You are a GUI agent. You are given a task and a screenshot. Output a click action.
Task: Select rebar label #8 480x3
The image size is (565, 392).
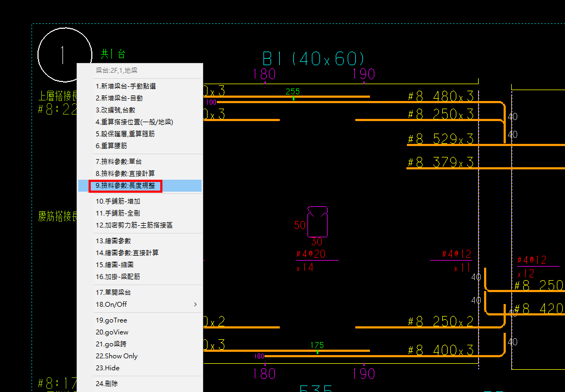(441, 96)
